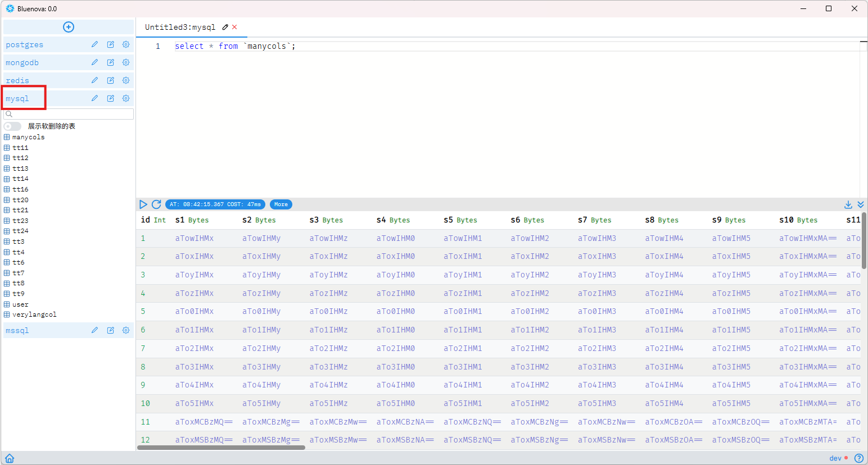Run the query with play icon
The image size is (868, 465).
(x=143, y=204)
